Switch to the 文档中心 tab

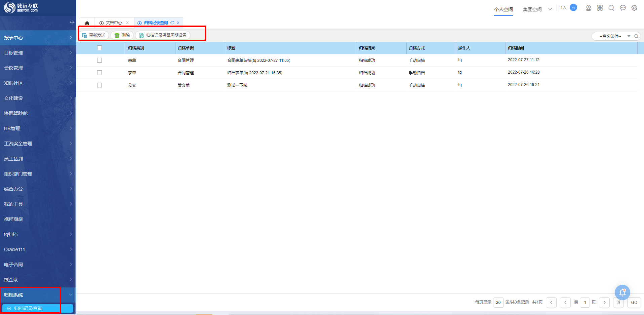[114, 23]
